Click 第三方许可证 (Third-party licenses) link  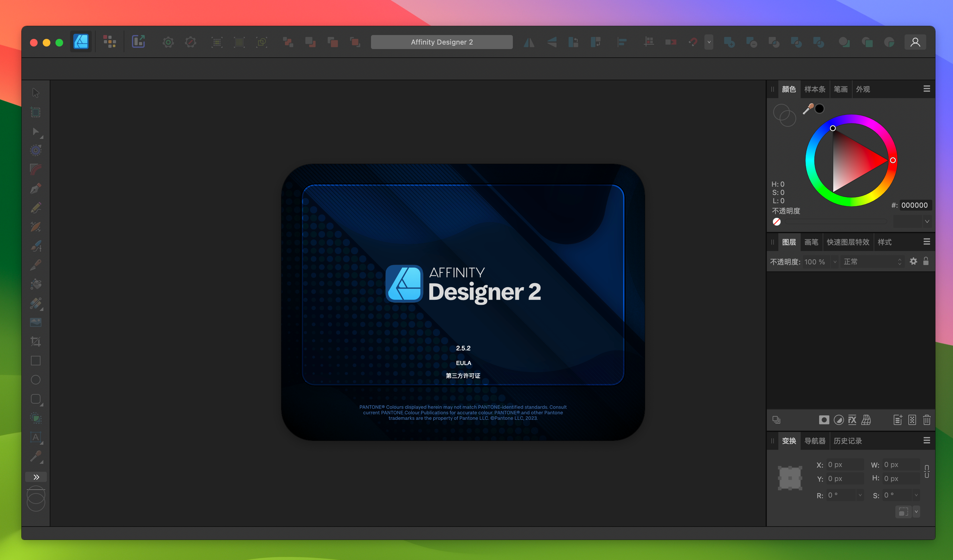coord(463,376)
